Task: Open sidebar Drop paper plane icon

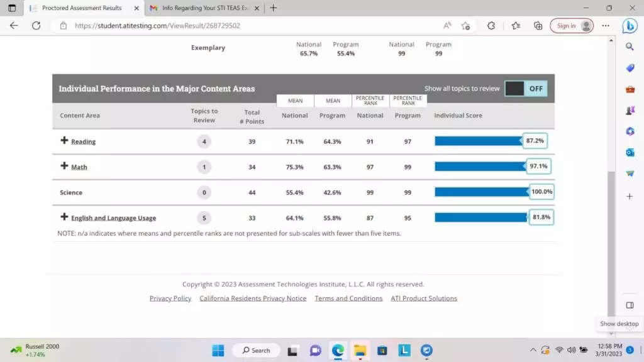Action: pyautogui.click(x=630, y=173)
